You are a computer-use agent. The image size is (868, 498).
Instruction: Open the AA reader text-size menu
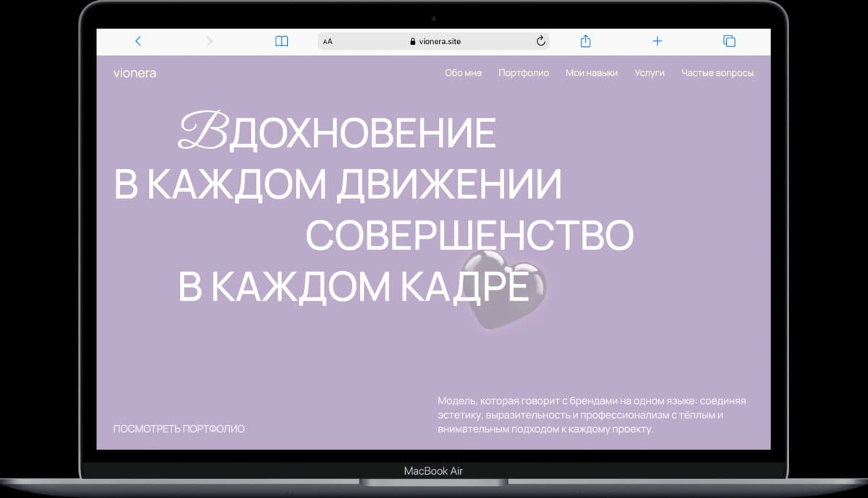(328, 41)
